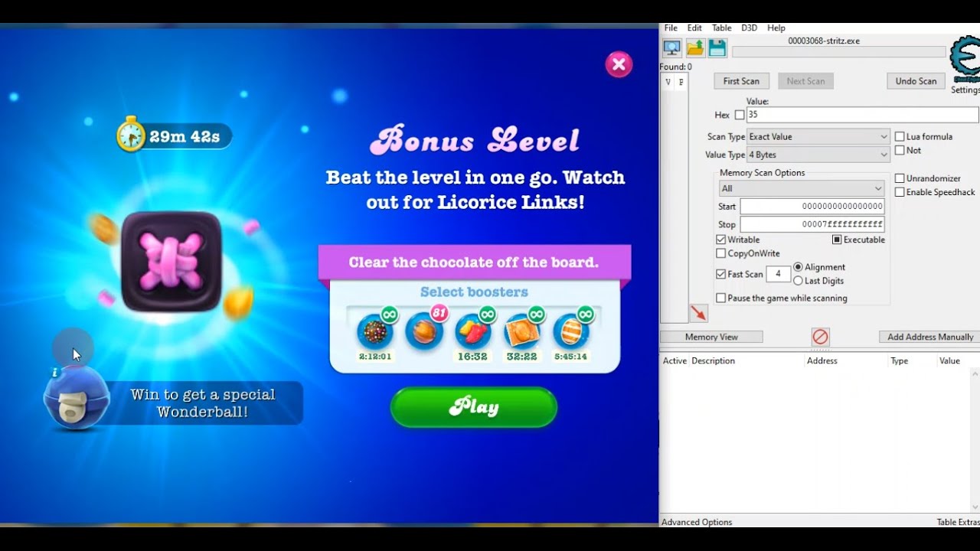Click the Value column header
Screen dimensions: 980x551
[x=949, y=360]
